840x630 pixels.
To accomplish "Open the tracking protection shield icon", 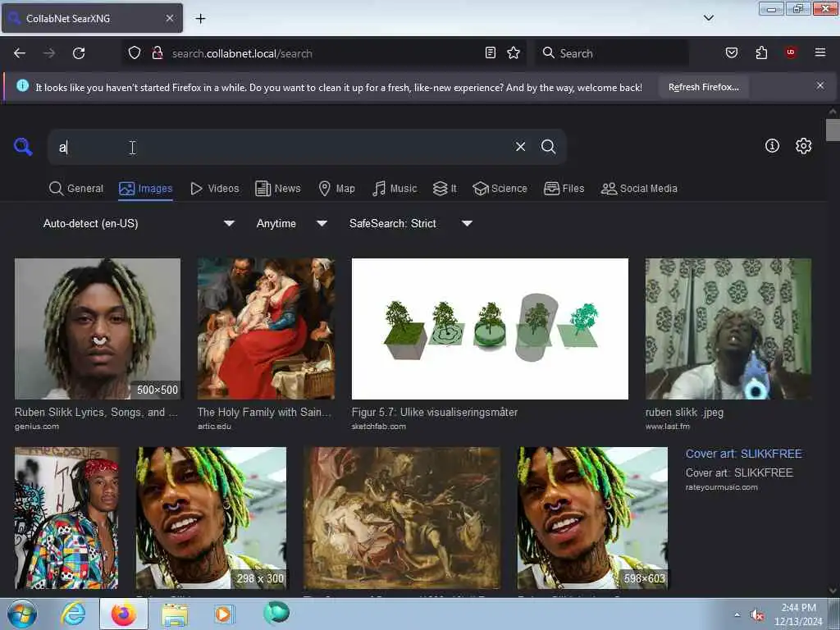I will coord(135,53).
